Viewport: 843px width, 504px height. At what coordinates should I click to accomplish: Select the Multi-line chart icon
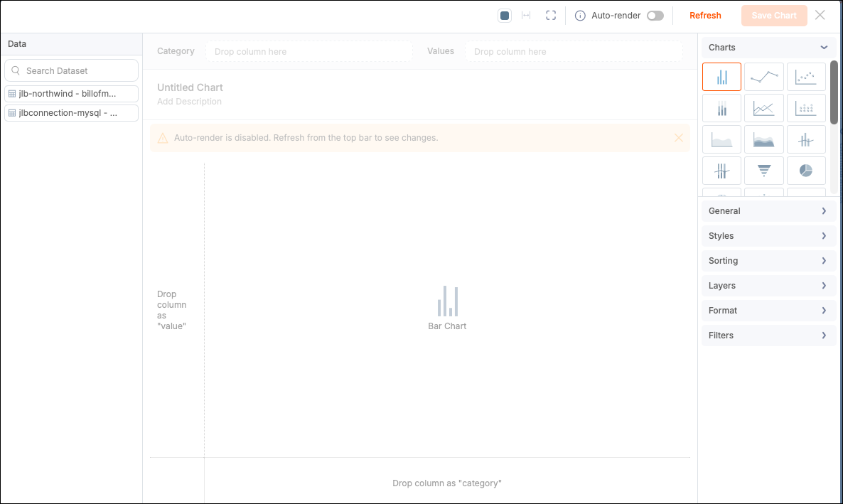[x=764, y=108]
